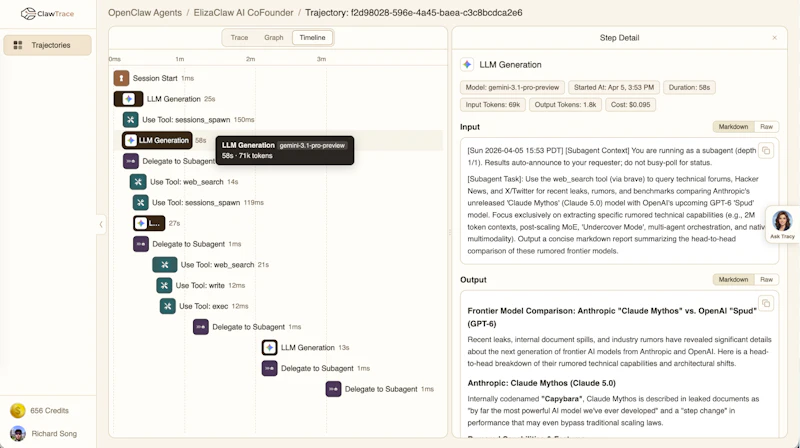
Task: Click the Cost: $0.095 chip
Action: point(631,105)
